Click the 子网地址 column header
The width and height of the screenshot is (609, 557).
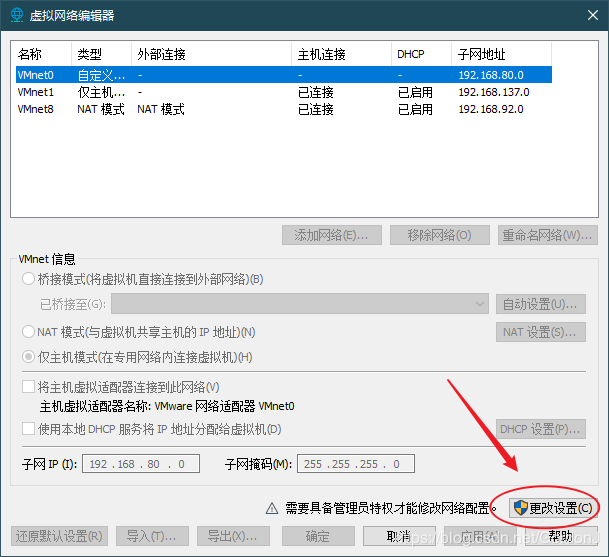(501, 54)
